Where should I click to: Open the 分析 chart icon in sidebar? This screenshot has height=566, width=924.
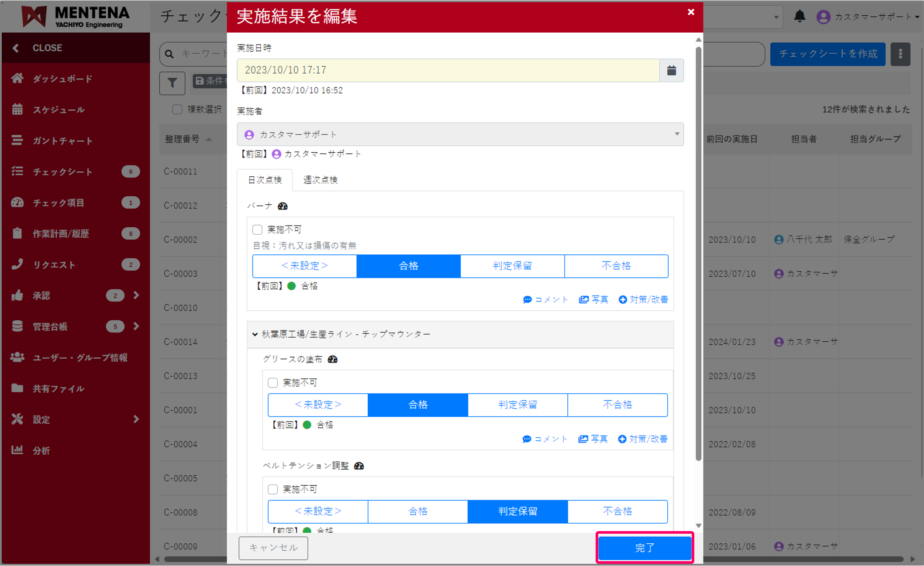point(17,450)
